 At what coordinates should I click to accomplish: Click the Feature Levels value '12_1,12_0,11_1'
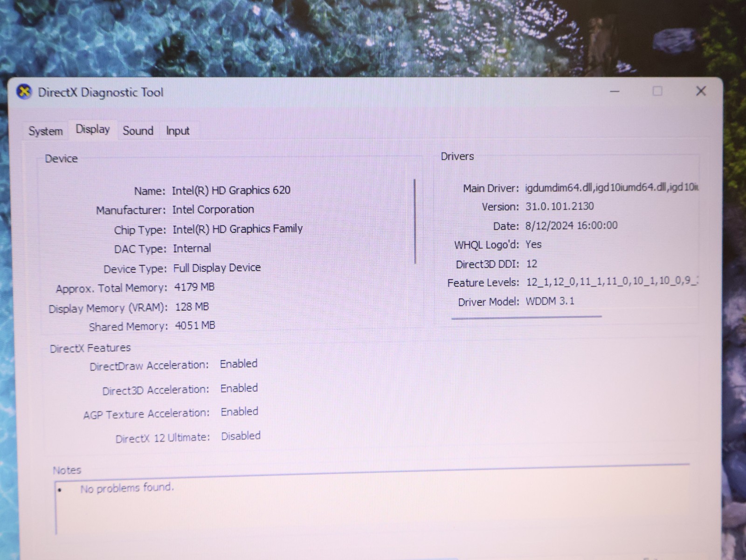(x=565, y=282)
